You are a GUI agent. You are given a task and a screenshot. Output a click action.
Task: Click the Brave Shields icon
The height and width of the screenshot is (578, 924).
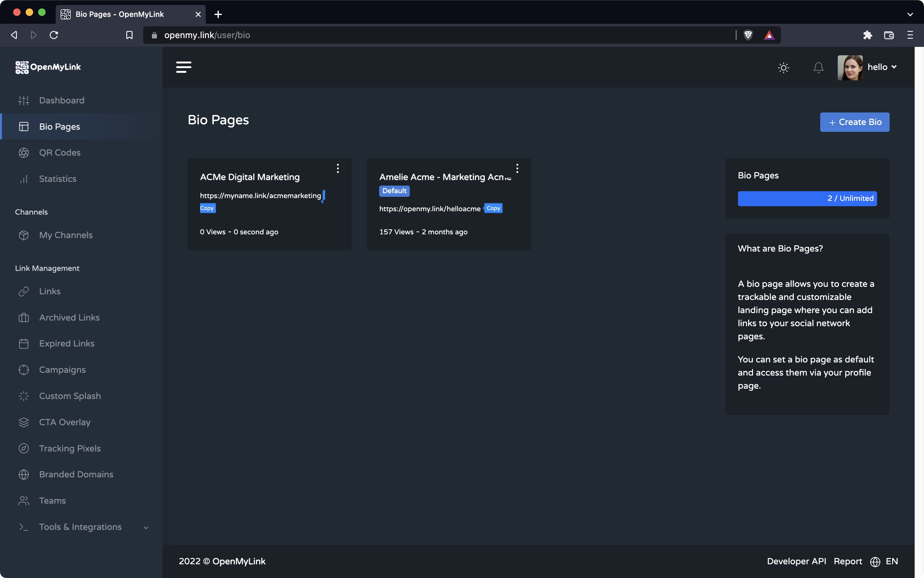tap(748, 35)
